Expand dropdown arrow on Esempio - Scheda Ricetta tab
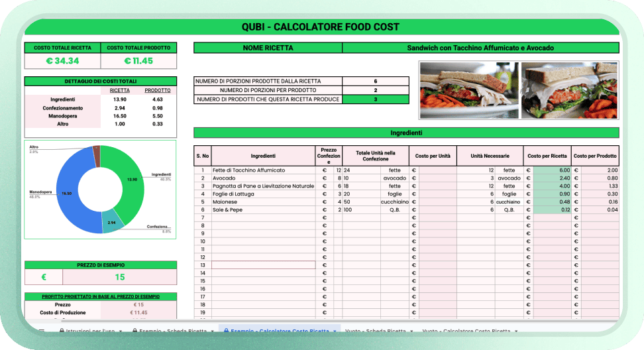The width and height of the screenshot is (644, 350). point(211,330)
